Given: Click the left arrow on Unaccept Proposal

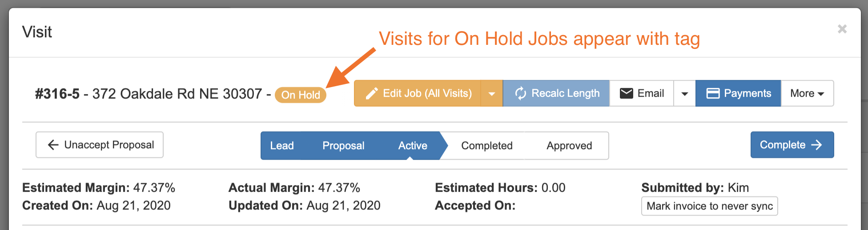Looking at the screenshot, I should (x=53, y=145).
